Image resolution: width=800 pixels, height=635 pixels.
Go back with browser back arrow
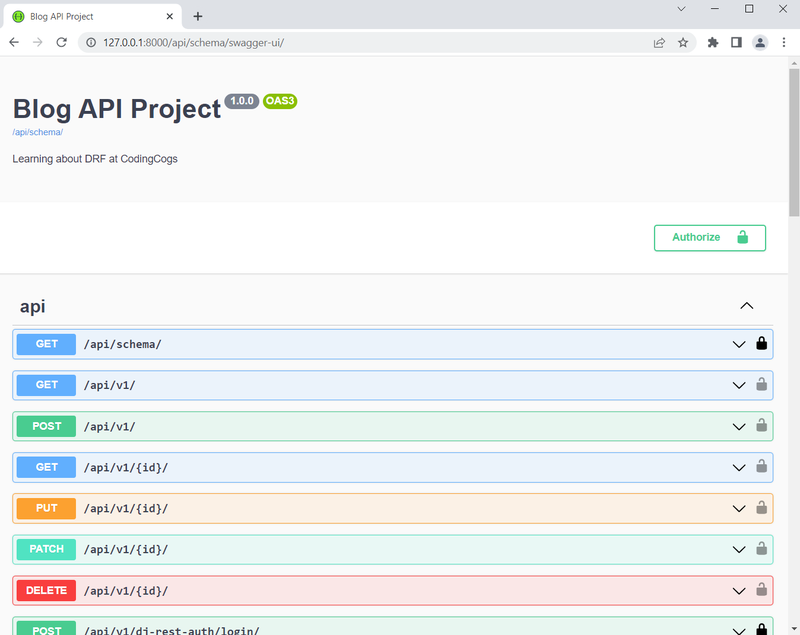(14, 42)
